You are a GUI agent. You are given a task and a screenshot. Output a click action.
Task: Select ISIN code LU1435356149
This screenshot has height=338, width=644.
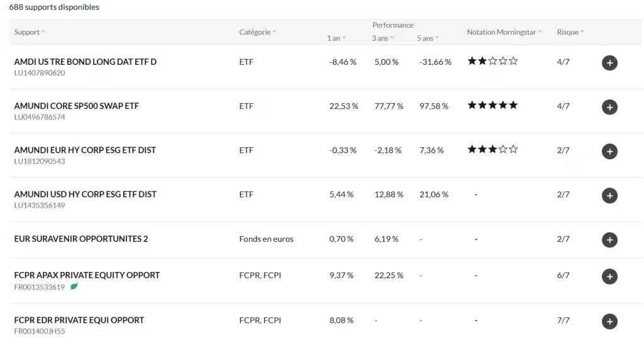tap(40, 205)
